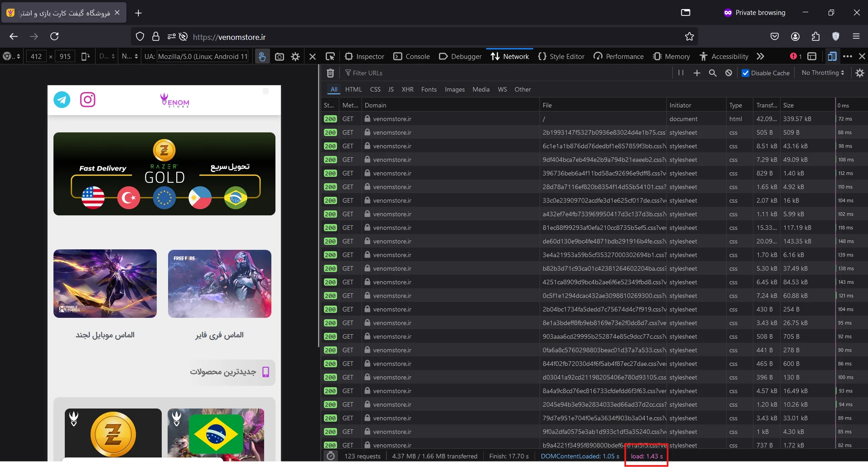The image size is (868, 467).
Task: Expand more devtools tabs chevron
Action: click(x=760, y=56)
